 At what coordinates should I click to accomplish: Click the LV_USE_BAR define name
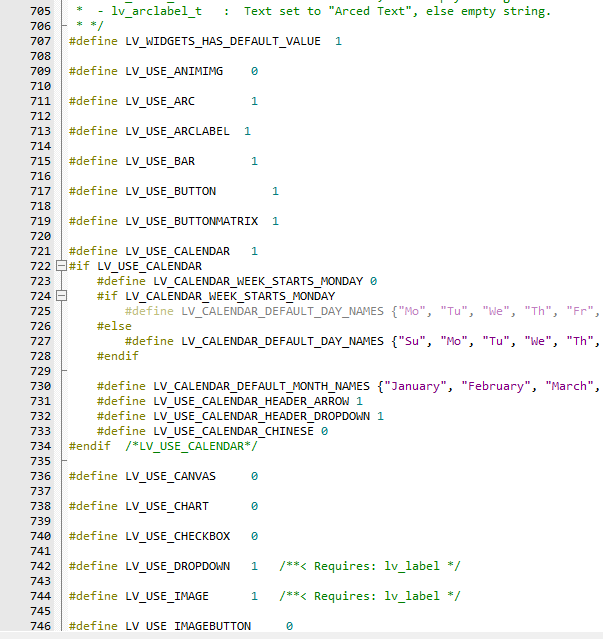pos(160,161)
